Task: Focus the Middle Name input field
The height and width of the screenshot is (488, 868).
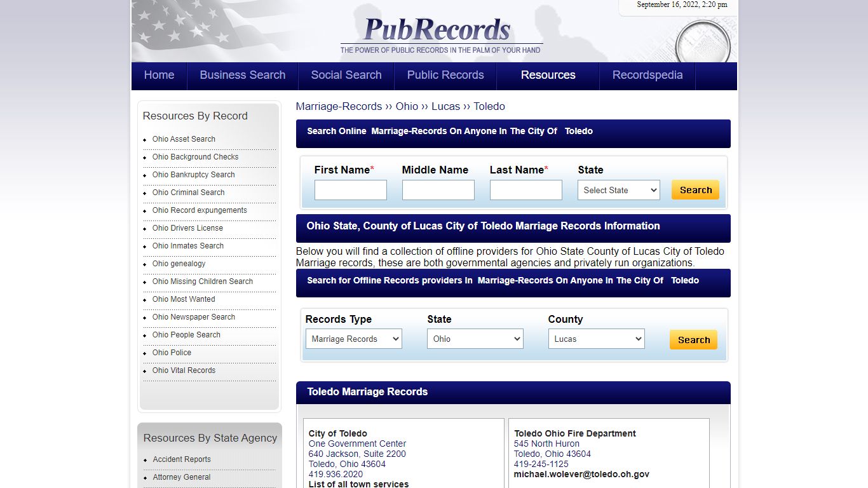Action: (438, 190)
